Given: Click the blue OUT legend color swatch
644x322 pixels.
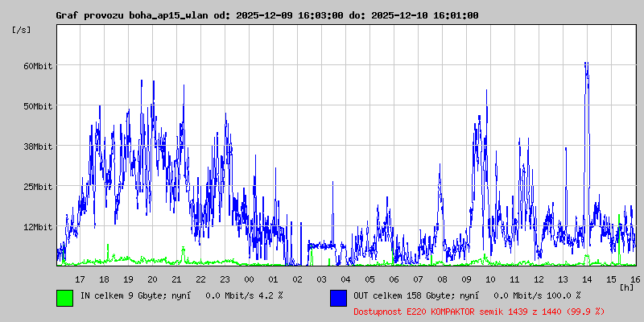Looking at the screenshot, I should click(x=338, y=298).
